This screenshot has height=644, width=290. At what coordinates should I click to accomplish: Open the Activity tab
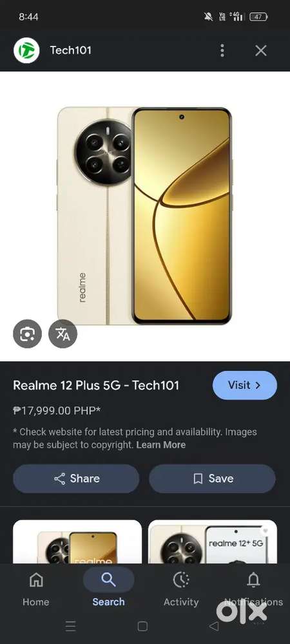[181, 589]
